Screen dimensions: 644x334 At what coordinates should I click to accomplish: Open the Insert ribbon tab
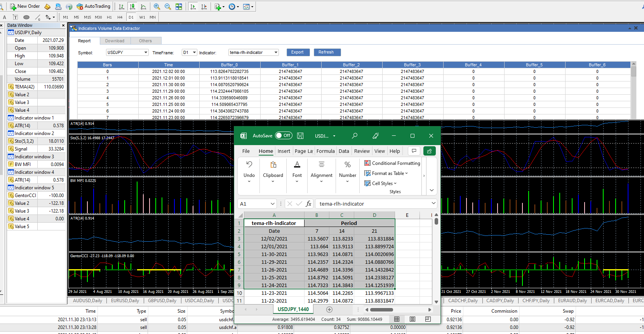(284, 151)
